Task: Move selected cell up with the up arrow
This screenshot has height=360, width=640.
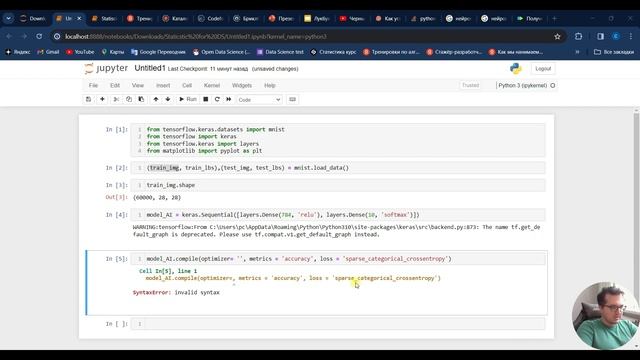Action: (156, 99)
